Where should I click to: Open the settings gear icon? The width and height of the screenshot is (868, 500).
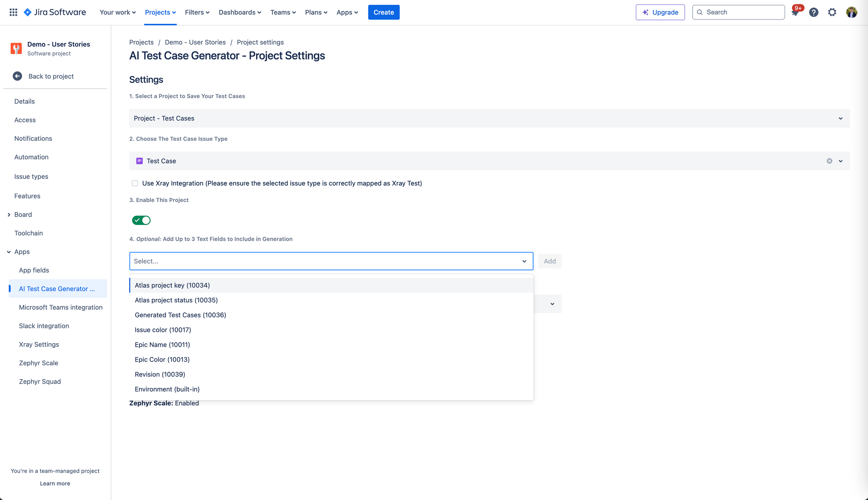pos(832,12)
